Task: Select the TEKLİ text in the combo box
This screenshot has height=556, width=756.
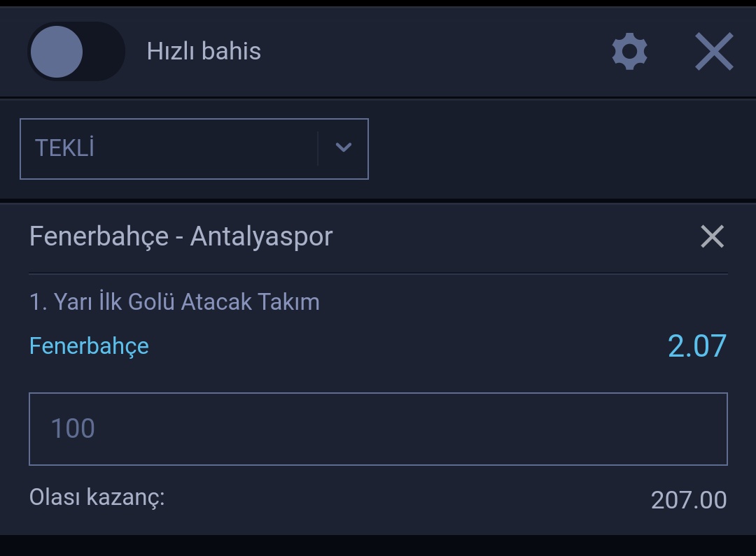Action: point(64,148)
